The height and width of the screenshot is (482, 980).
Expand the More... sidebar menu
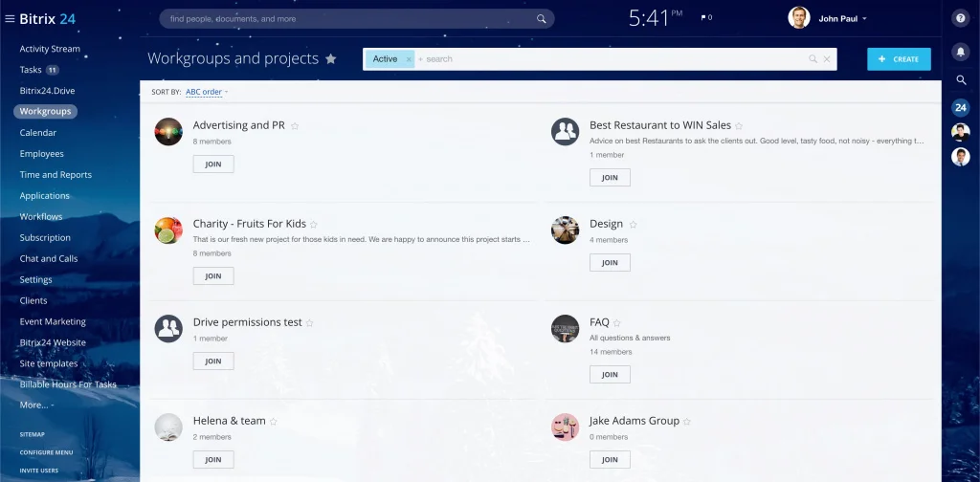[35, 405]
